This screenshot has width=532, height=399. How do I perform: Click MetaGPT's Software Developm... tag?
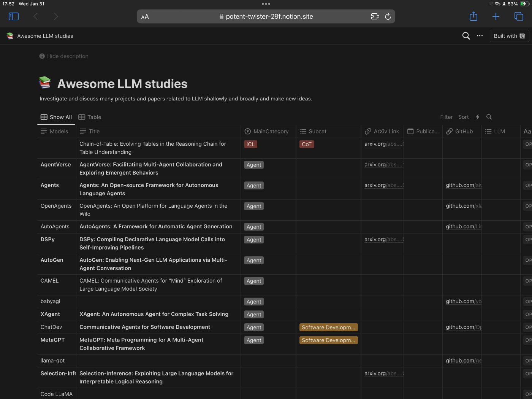coord(329,340)
